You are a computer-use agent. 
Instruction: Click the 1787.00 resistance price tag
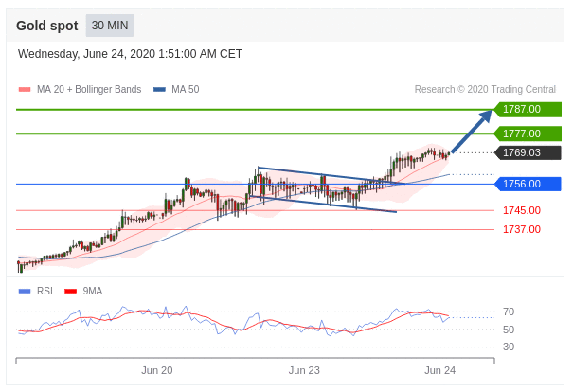click(528, 109)
